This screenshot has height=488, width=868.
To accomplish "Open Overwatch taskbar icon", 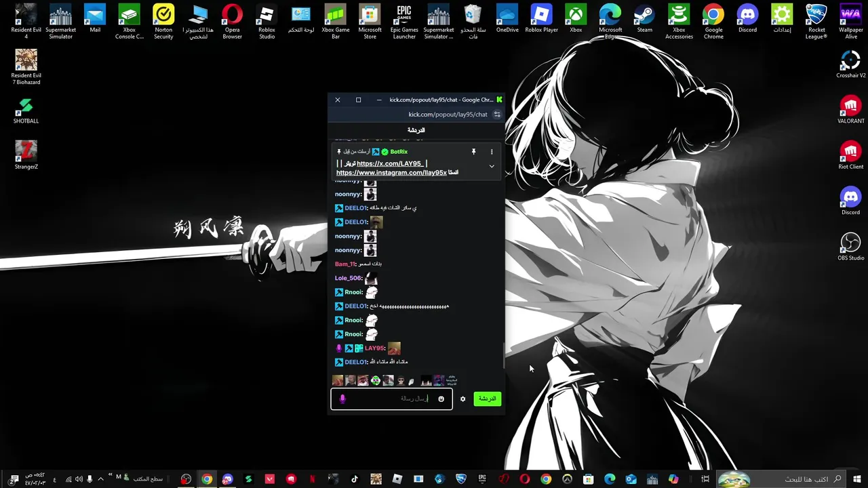I will 567,479.
